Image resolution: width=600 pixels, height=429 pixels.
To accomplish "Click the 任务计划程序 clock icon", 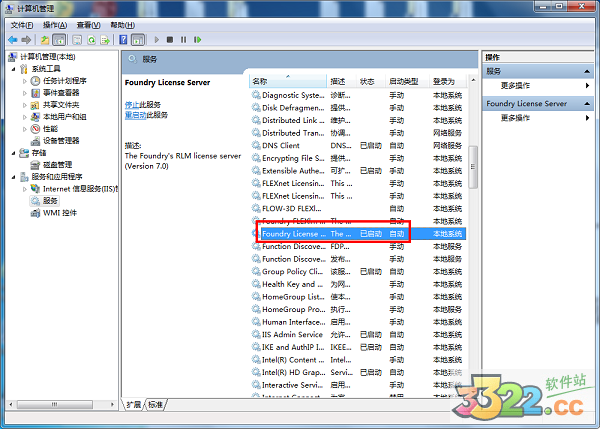I will click(35, 81).
